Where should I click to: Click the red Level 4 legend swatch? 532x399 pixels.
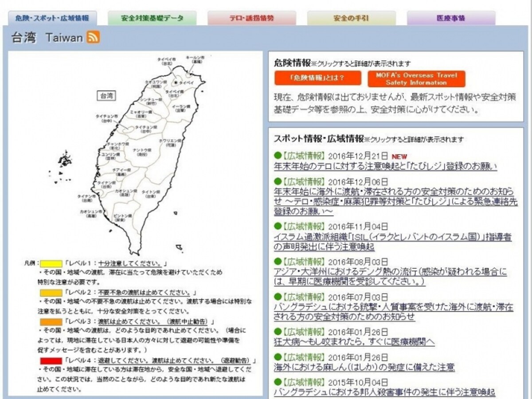pos(51,360)
